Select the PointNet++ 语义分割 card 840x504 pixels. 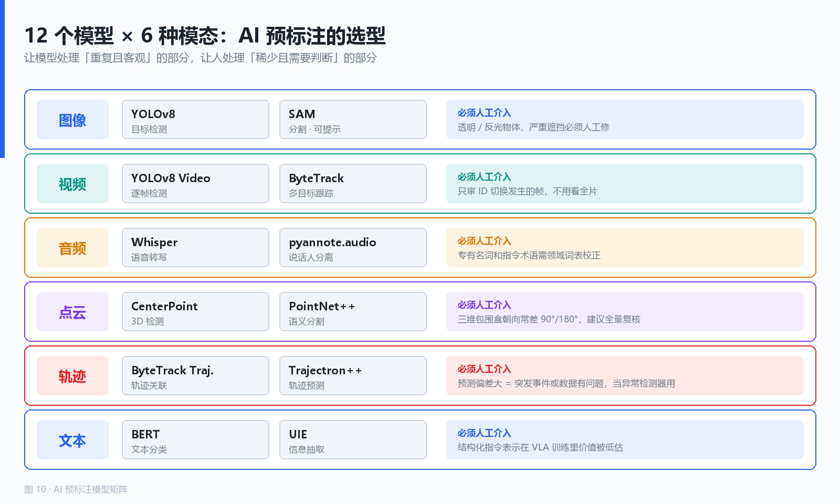pos(353,312)
